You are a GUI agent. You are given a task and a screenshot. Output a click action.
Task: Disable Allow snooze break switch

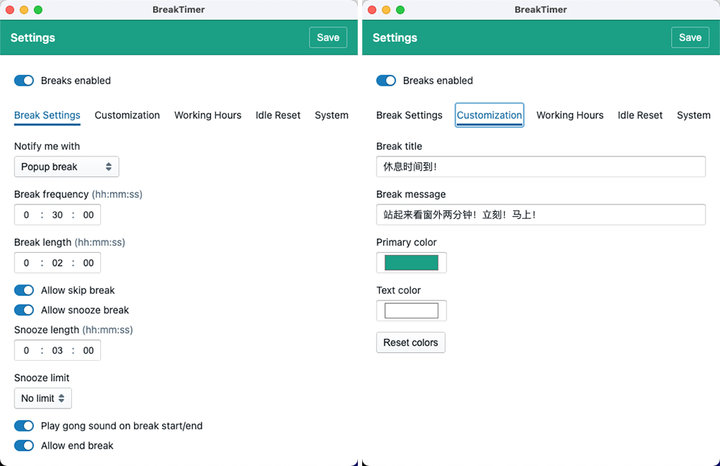[24, 310]
